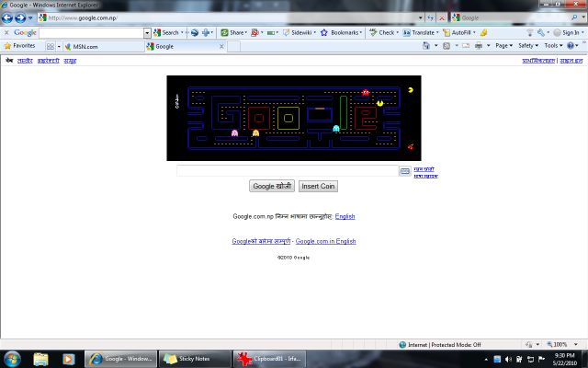Click the Google.com in English link
The height and width of the screenshot is (368, 588).
point(325,241)
